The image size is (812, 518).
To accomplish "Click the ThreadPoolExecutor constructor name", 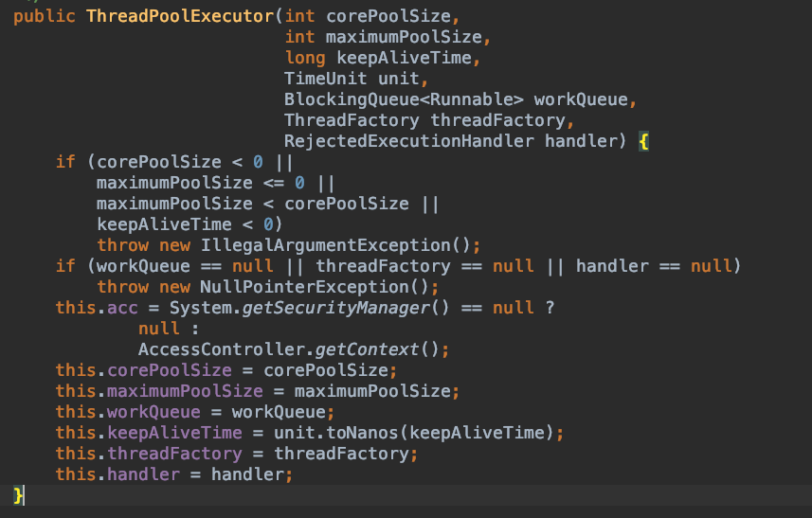I will (x=180, y=16).
